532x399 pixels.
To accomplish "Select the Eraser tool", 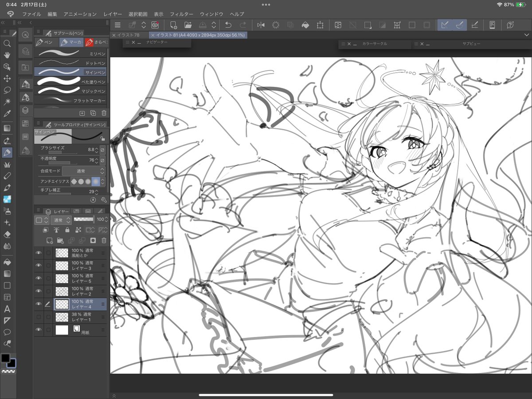I will tap(7, 235).
